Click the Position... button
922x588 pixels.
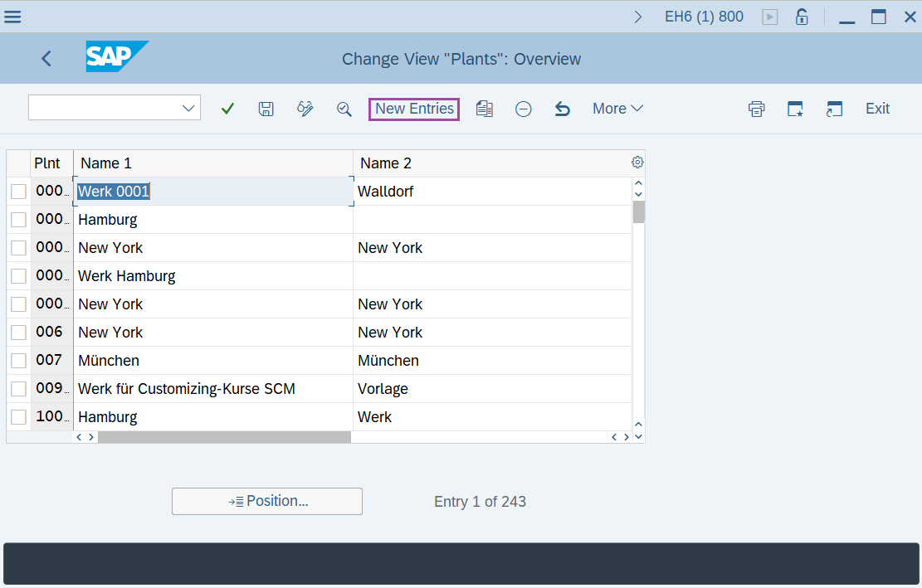266,501
